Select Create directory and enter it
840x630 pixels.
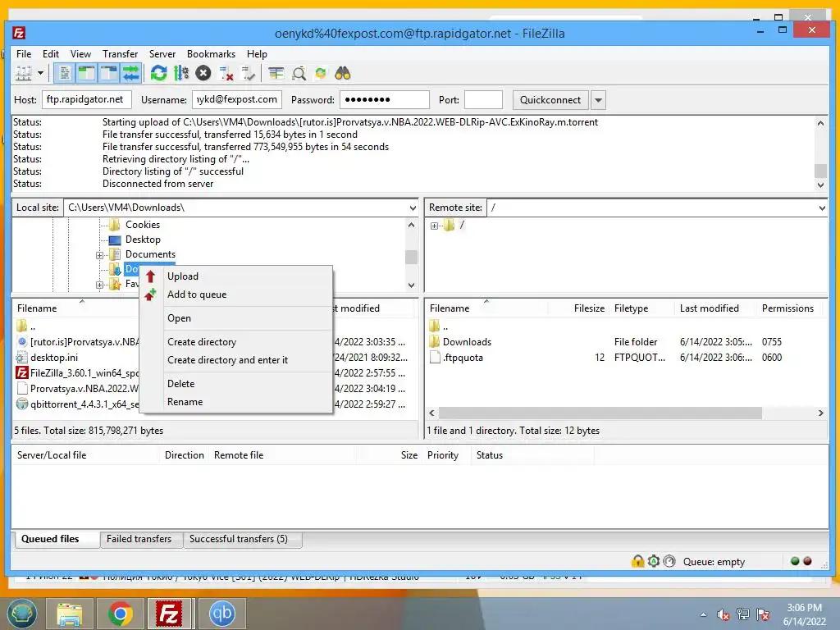point(236,360)
